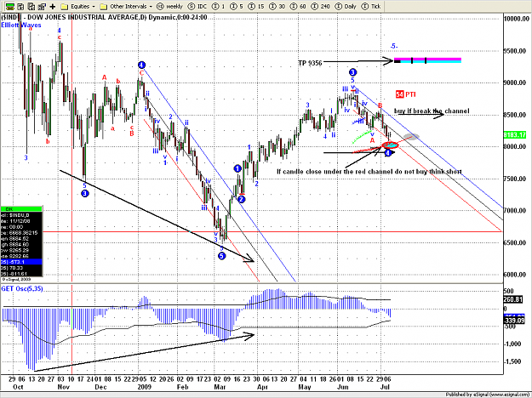Image resolution: width=532 pixels, height=398 pixels.
Task: Click the circled wave 2 marker in March rally
Action: pos(241,199)
